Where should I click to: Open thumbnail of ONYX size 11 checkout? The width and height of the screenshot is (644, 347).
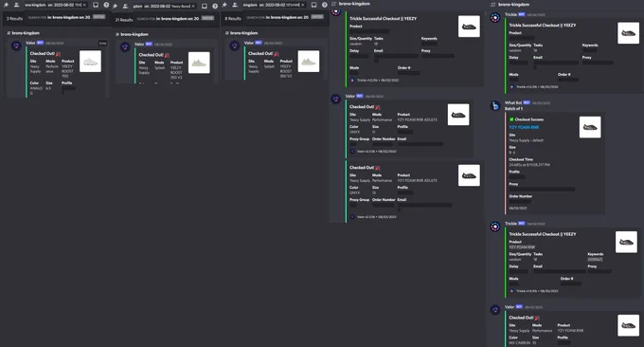point(458,115)
